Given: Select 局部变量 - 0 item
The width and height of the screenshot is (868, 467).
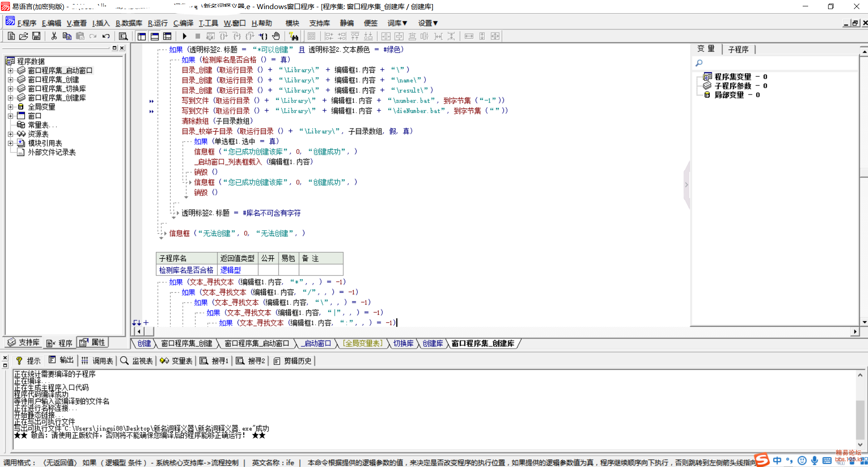Looking at the screenshot, I should tap(737, 95).
